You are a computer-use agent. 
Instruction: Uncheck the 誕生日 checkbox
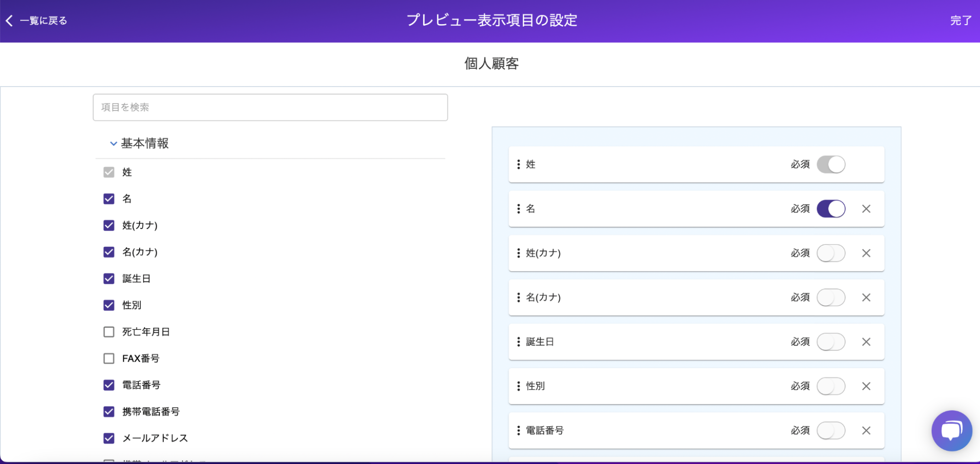[x=109, y=279]
